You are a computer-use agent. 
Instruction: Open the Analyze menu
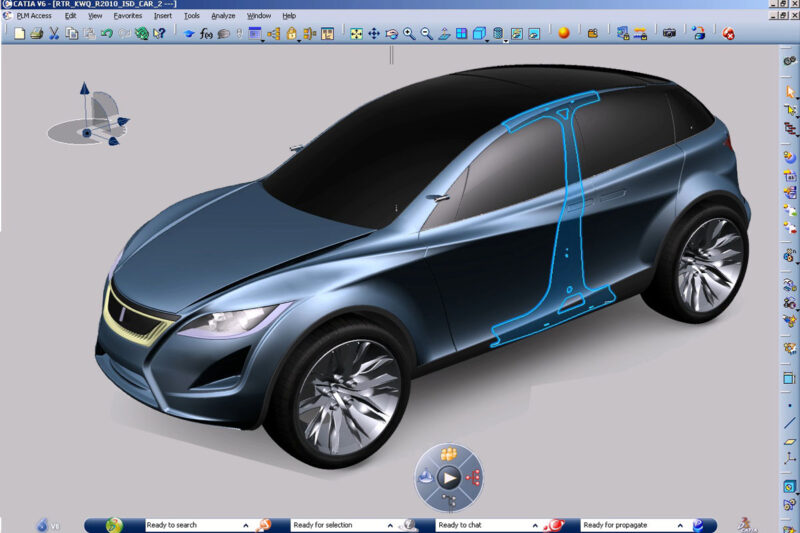click(223, 16)
